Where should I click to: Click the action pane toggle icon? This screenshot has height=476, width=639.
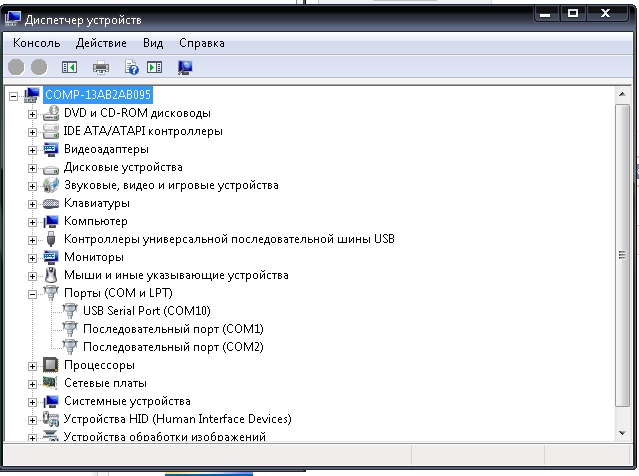point(154,67)
